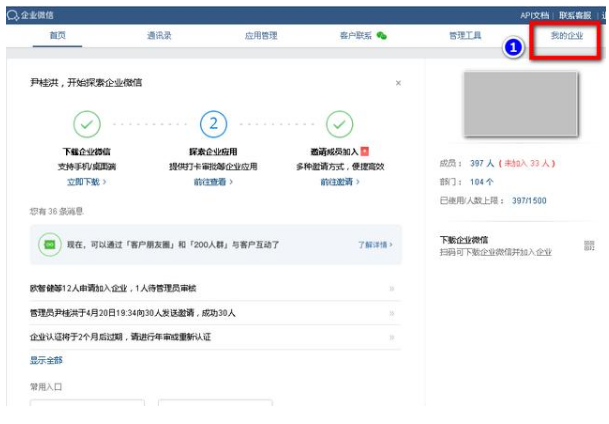Image resolution: width=609 pixels, height=424 pixels.
Task: Click the 企业微信 logo in the header
Action: click(x=30, y=15)
